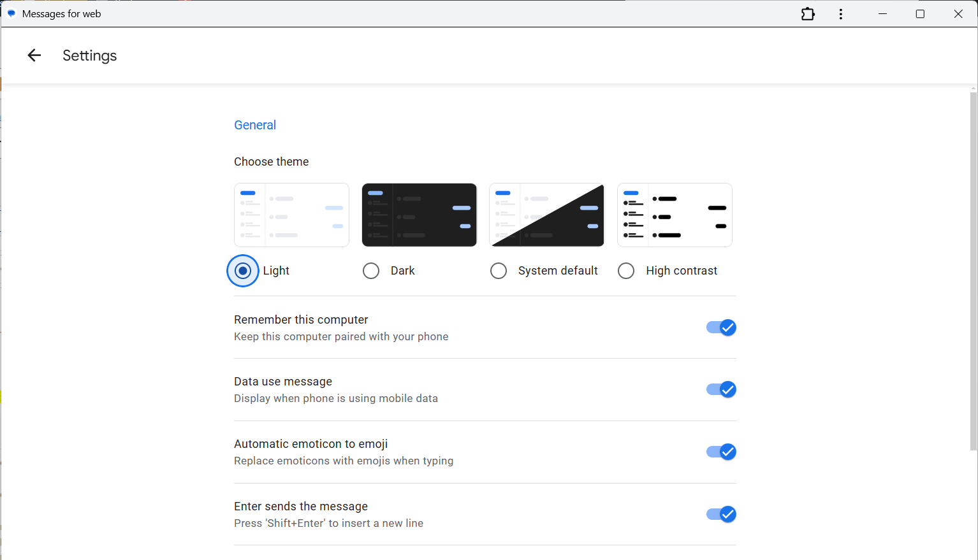Image resolution: width=978 pixels, height=560 pixels.
Task: Click the Light theme label text
Action: [x=276, y=271]
